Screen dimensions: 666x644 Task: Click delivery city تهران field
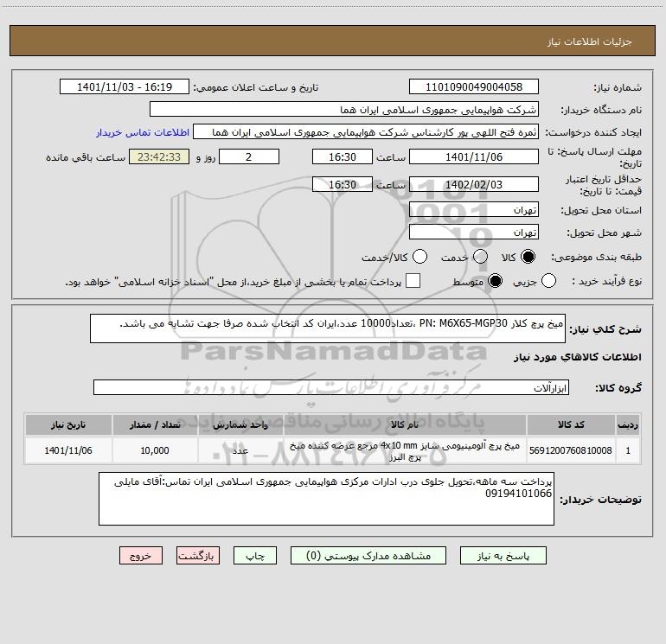pyautogui.click(x=474, y=233)
